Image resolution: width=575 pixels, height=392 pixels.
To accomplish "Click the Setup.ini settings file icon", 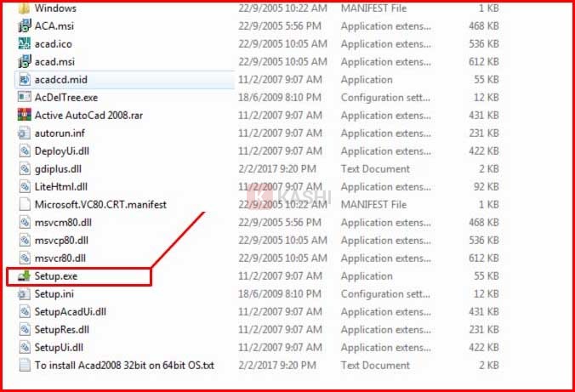I will click(24, 293).
